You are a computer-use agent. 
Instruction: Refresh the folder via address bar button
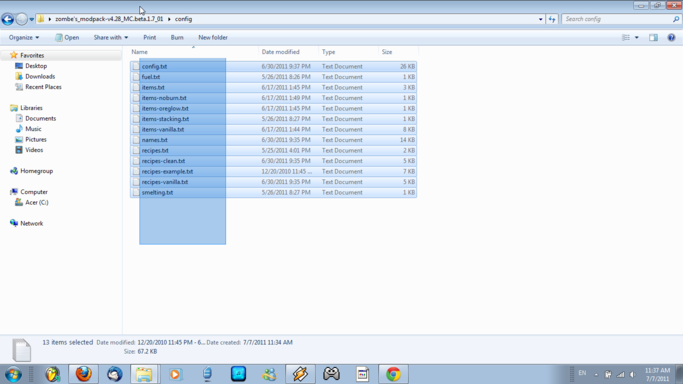552,19
